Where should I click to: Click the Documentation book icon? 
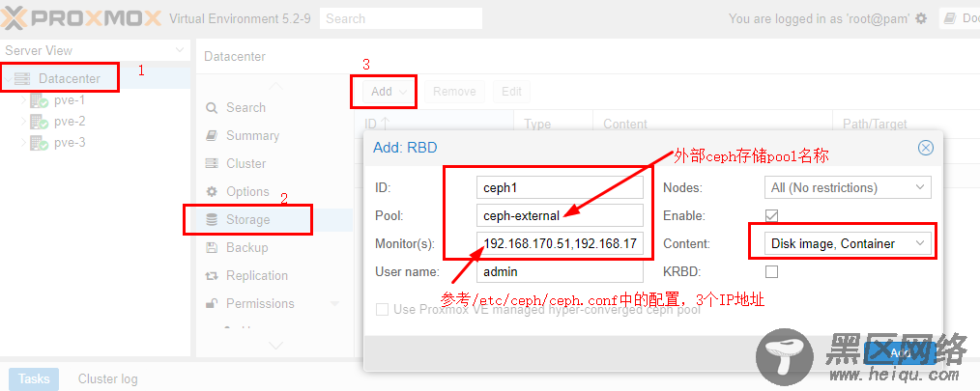point(950,18)
